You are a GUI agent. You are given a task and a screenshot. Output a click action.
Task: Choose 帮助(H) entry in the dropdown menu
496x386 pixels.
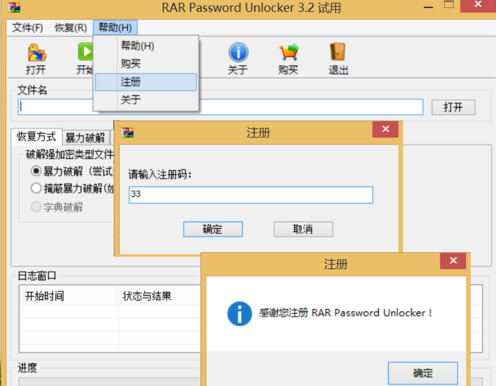pyautogui.click(x=146, y=46)
